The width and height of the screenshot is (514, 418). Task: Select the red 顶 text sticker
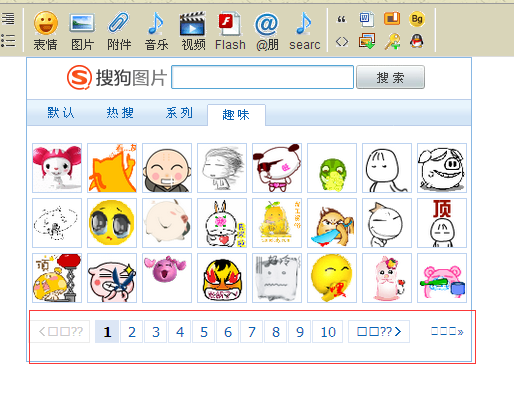[442, 223]
